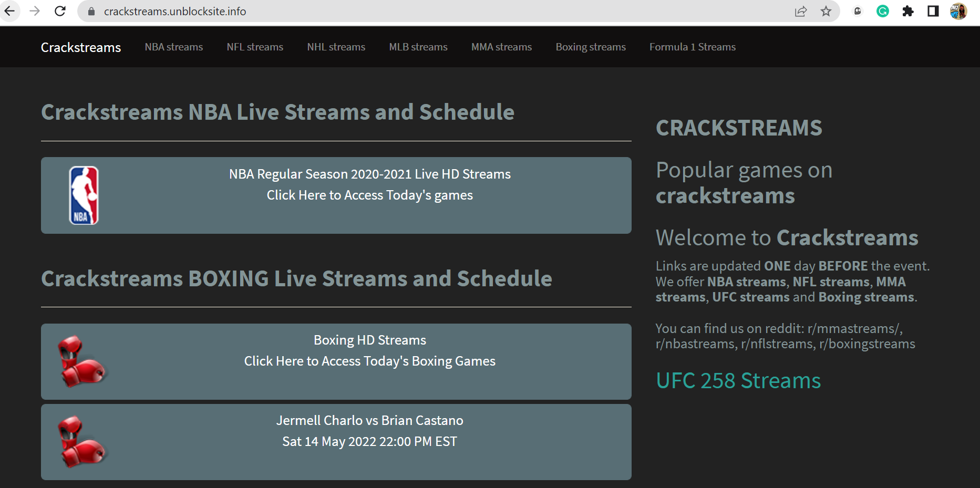The height and width of the screenshot is (488, 980).
Task: Open NBA streams from the navigation bar
Action: tap(173, 47)
